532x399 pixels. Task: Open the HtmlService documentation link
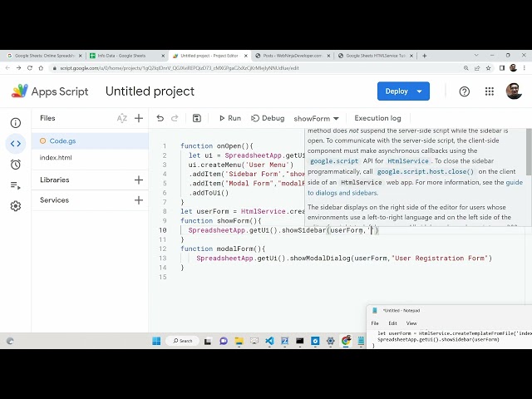pyautogui.click(x=408, y=161)
